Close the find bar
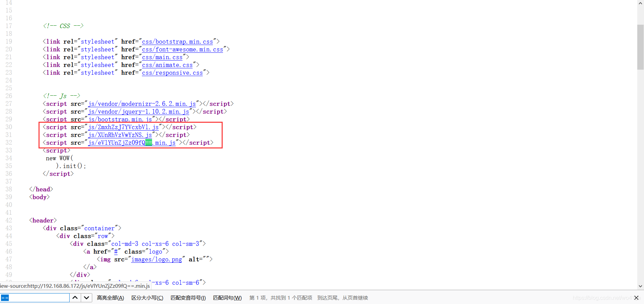The height and width of the screenshot is (304, 644). pyautogui.click(x=636, y=298)
